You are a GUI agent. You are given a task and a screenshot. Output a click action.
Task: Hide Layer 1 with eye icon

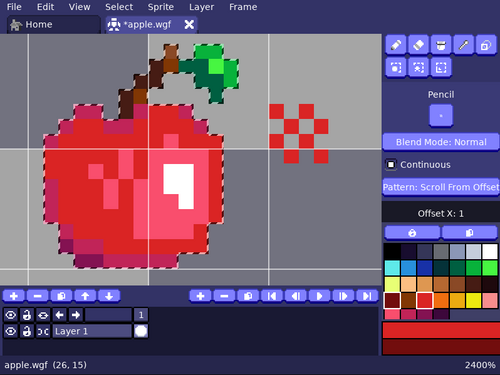[11, 331]
